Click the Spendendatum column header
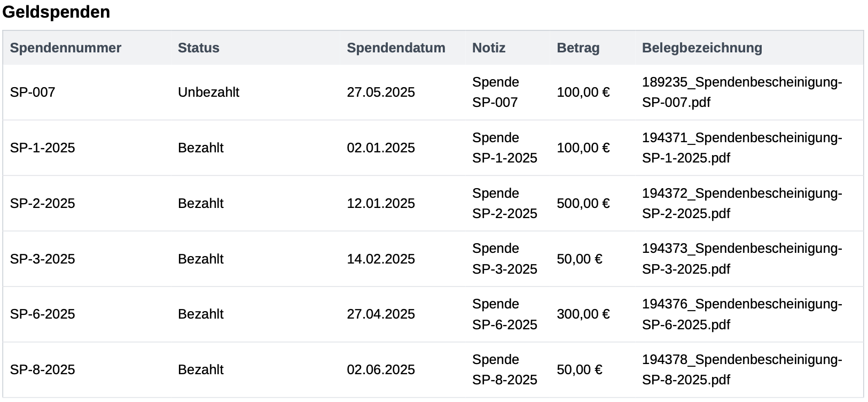 point(396,48)
